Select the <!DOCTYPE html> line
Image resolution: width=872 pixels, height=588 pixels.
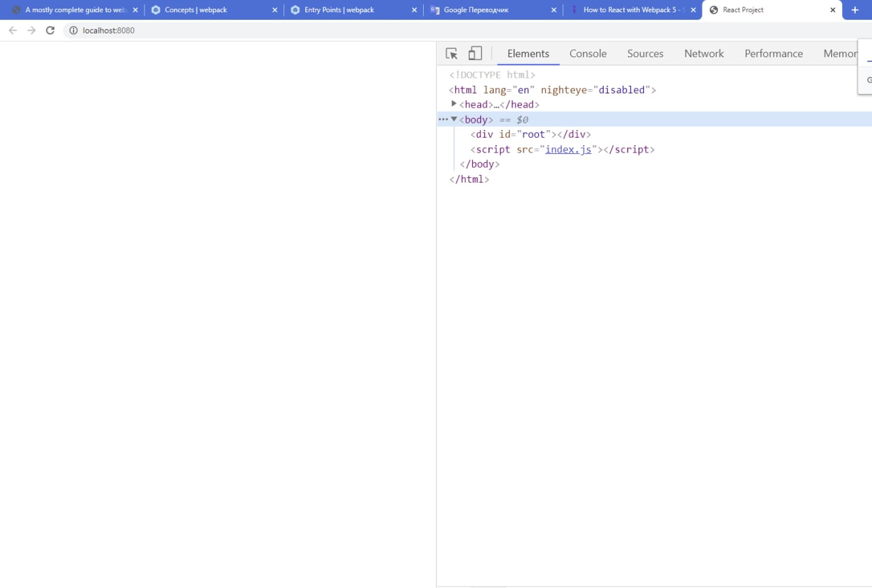click(492, 75)
